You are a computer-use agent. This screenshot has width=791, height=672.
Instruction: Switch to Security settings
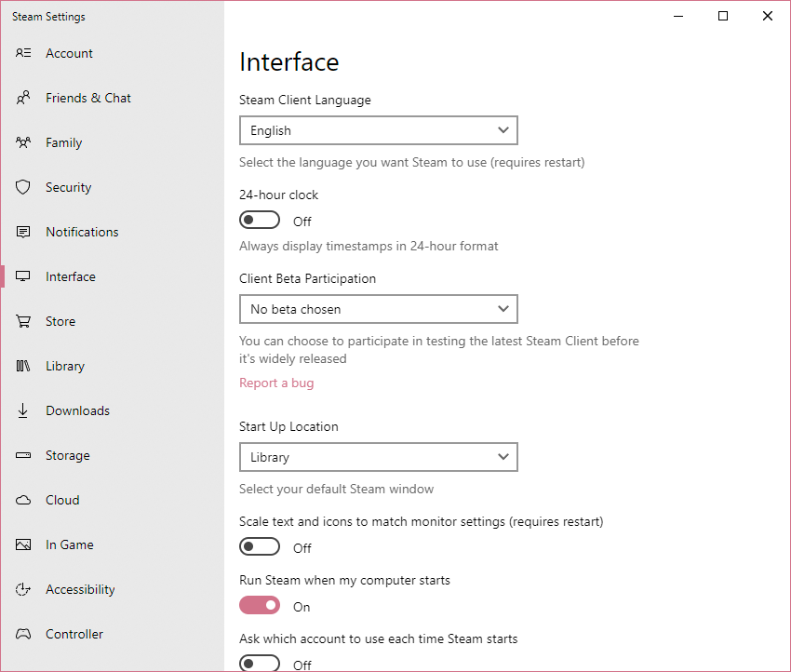(112, 187)
